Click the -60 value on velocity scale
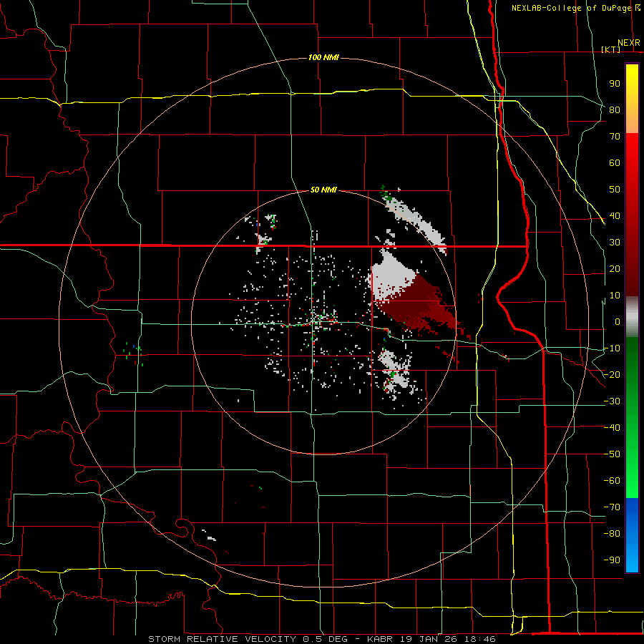This screenshot has width=644, height=644. 612,481
